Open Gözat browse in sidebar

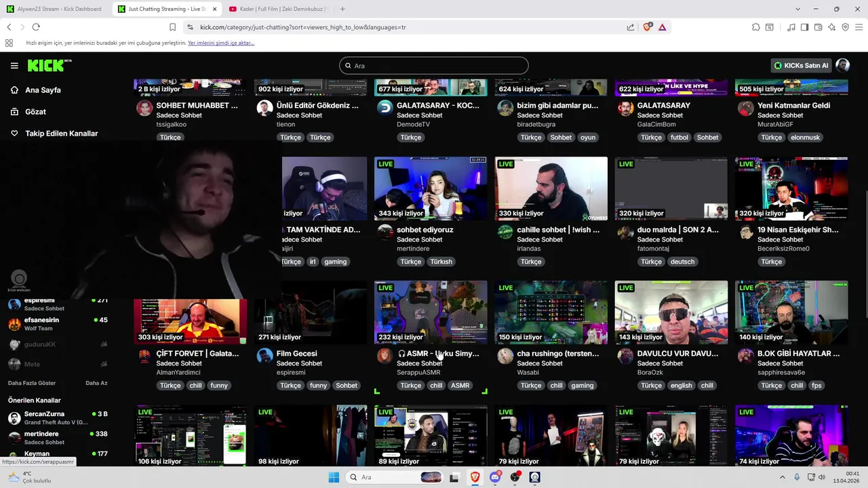[x=35, y=112]
